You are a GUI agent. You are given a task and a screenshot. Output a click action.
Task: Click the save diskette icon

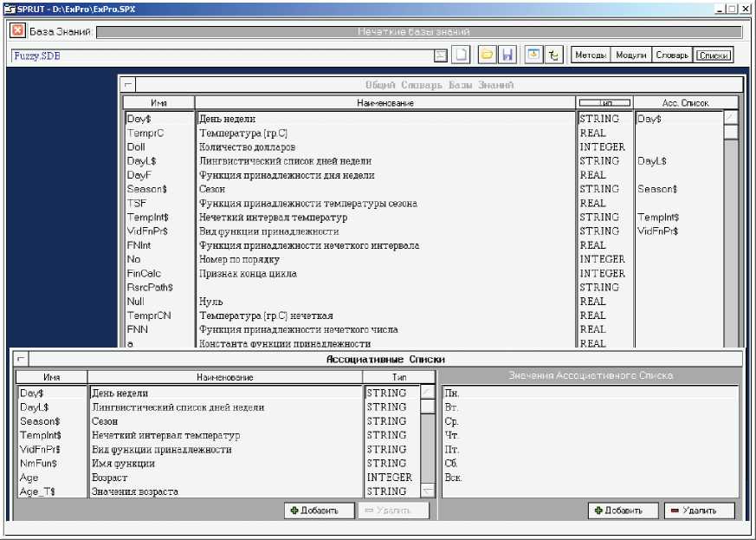507,55
